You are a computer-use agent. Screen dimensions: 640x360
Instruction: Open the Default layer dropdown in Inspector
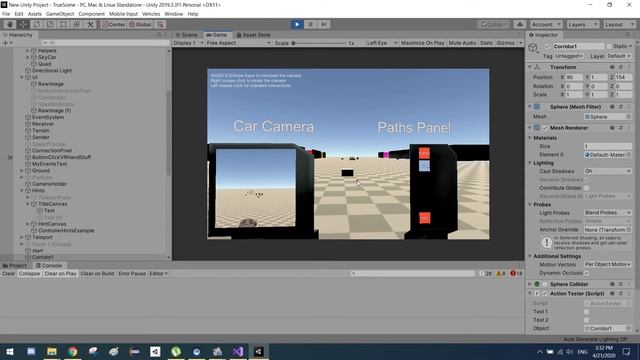click(x=619, y=56)
